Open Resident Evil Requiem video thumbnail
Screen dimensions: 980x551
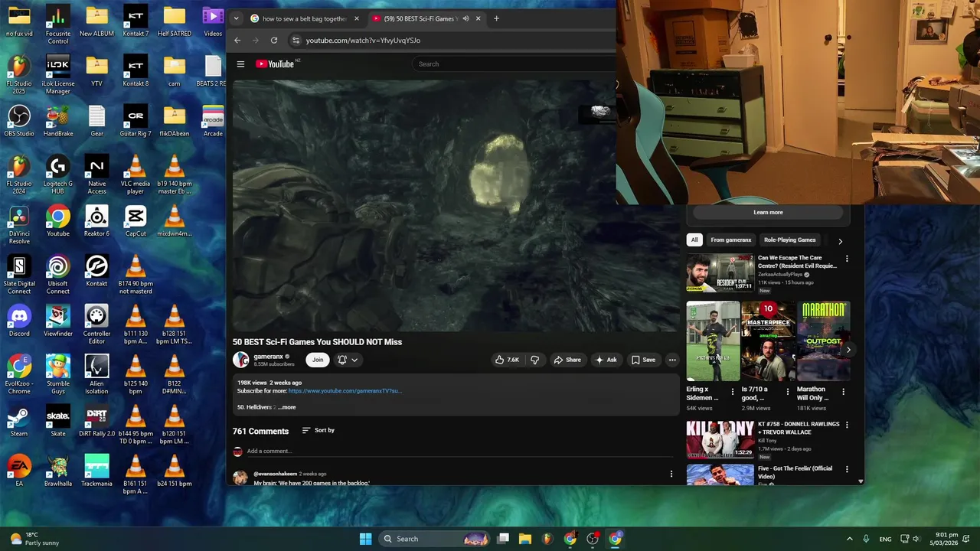pyautogui.click(x=720, y=272)
